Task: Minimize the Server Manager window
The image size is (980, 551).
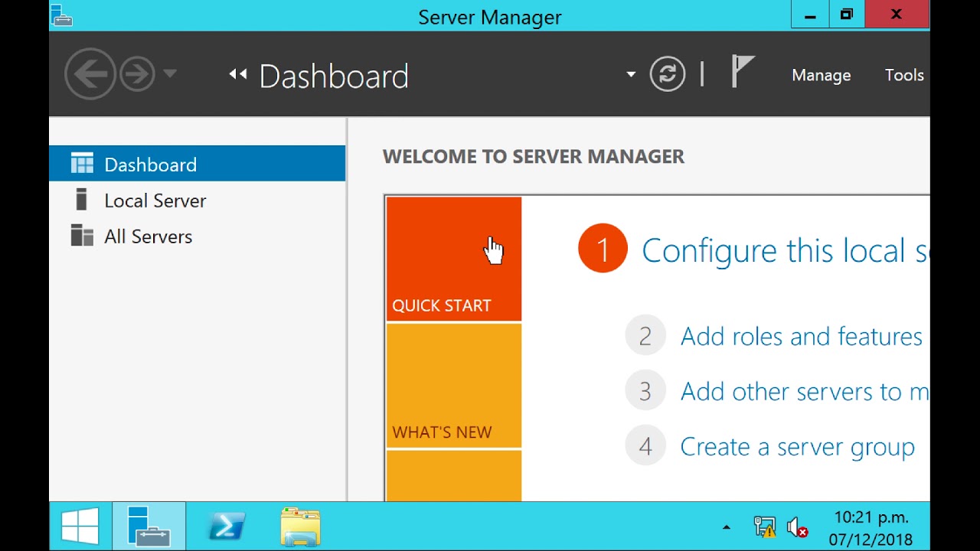Action: point(810,15)
